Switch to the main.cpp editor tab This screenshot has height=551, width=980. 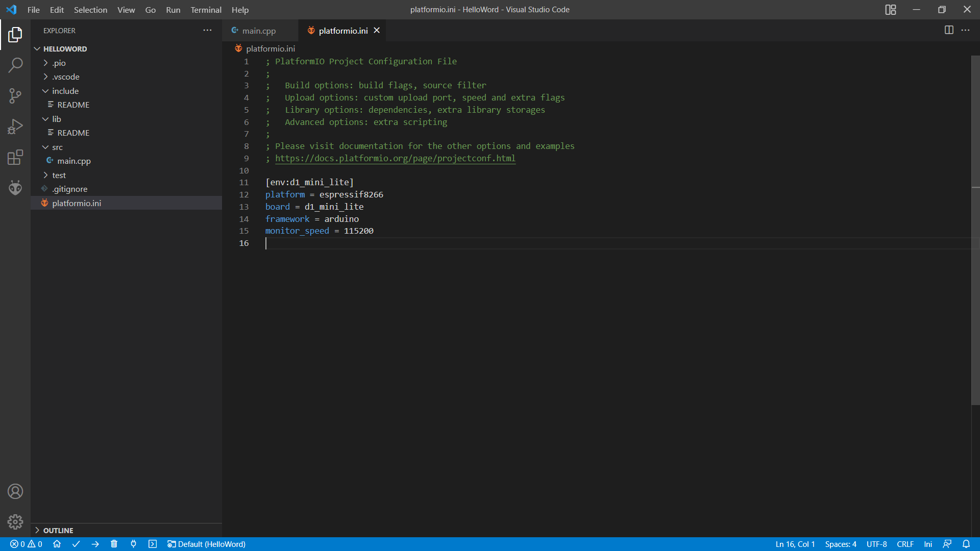click(260, 31)
